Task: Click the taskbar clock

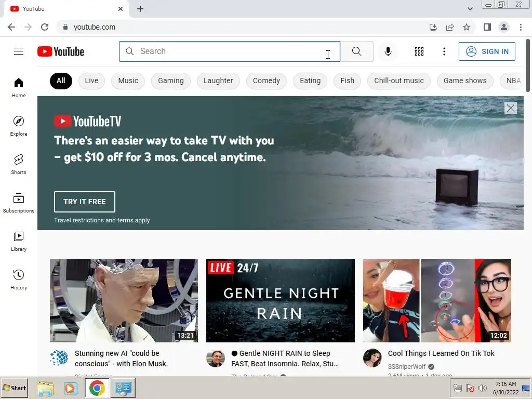Action: click(x=506, y=388)
